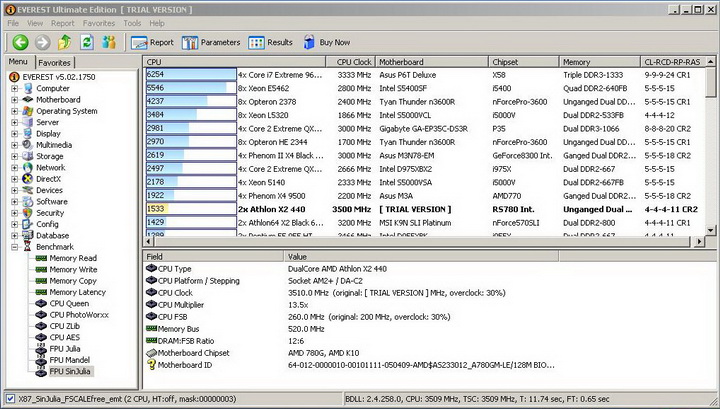Click the Users toolbar icon
Screen dimensions: 720x409
tap(109, 42)
